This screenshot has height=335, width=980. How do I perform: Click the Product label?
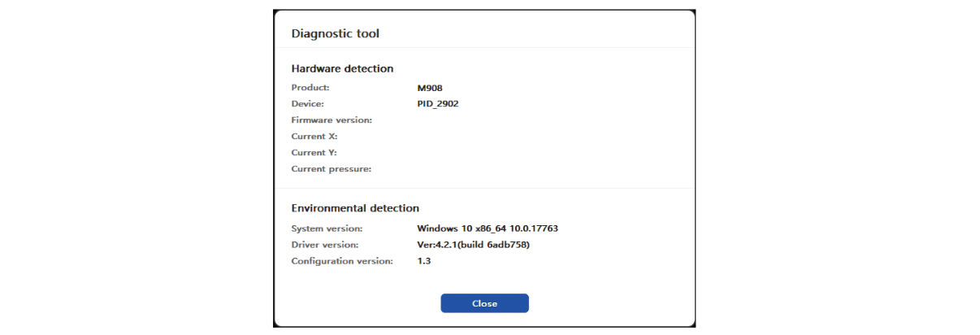(x=310, y=88)
